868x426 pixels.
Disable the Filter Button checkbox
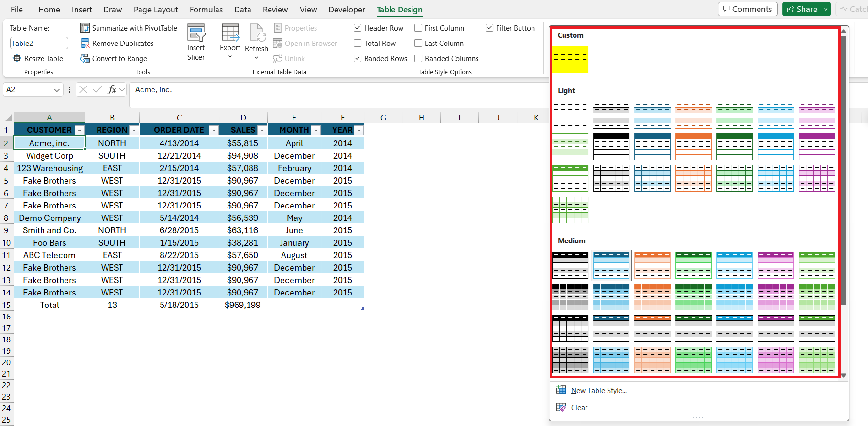point(489,28)
